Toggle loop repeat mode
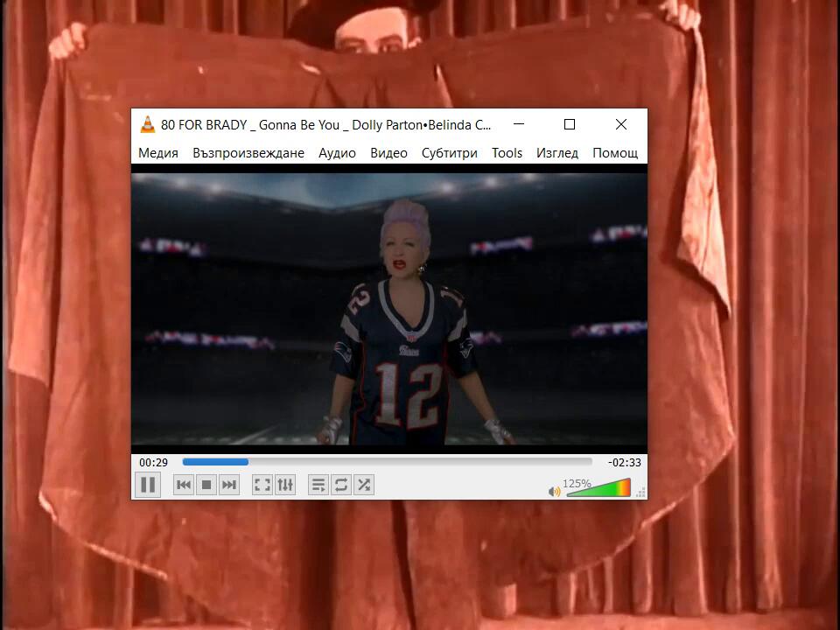Screen dimensions: 840x630 point(341,485)
